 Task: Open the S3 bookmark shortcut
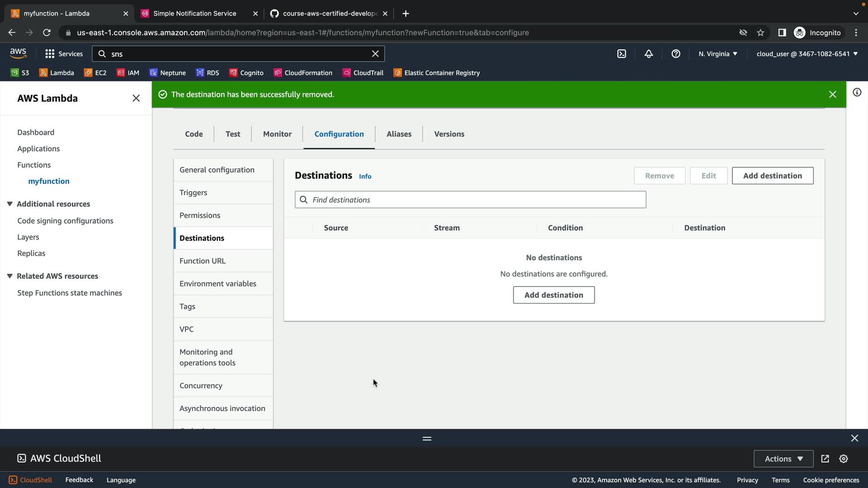20,73
